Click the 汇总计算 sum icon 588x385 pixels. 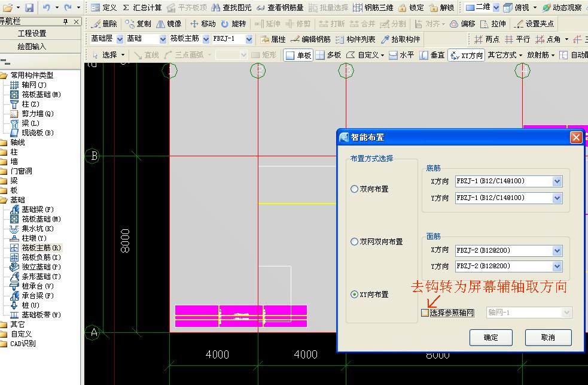pyautogui.click(x=126, y=8)
